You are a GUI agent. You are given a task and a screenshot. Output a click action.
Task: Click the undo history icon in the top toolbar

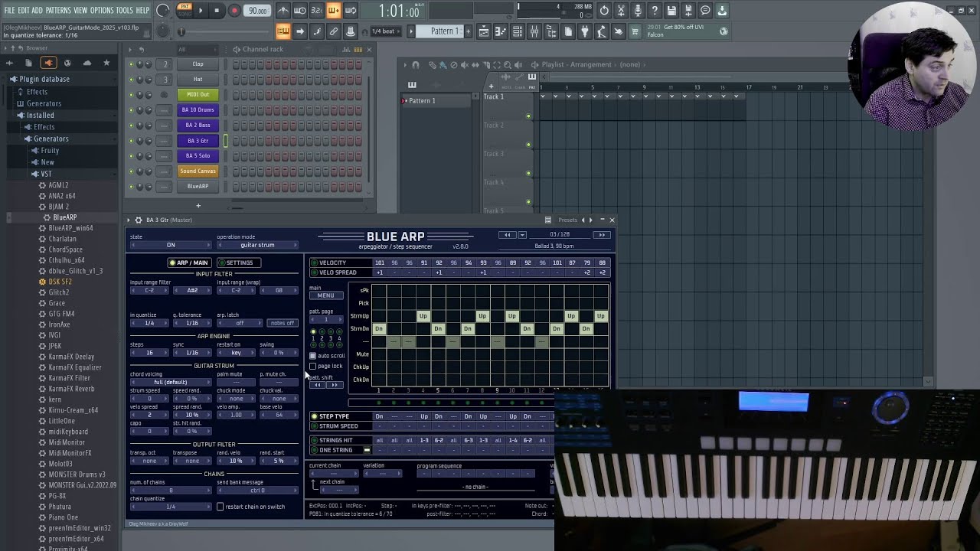(x=604, y=11)
